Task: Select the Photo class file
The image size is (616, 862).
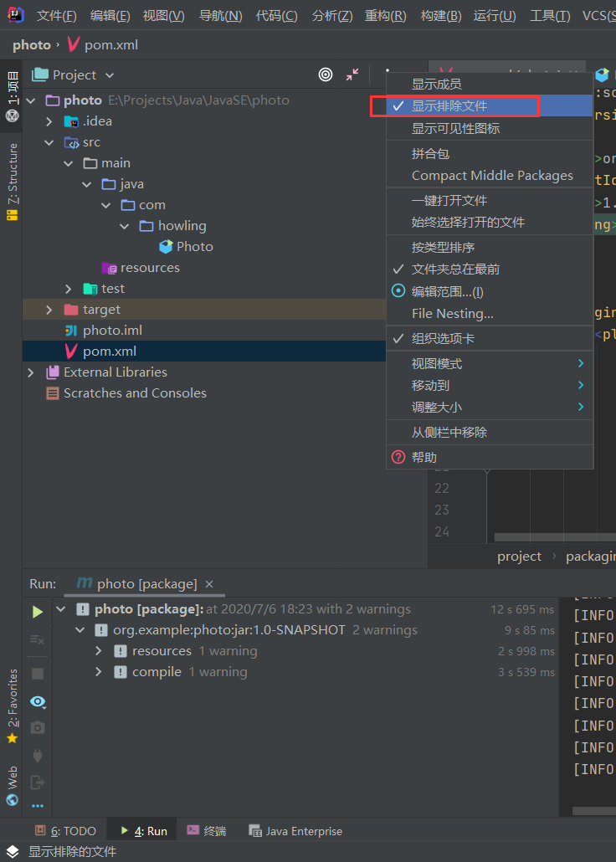Action: click(x=186, y=247)
